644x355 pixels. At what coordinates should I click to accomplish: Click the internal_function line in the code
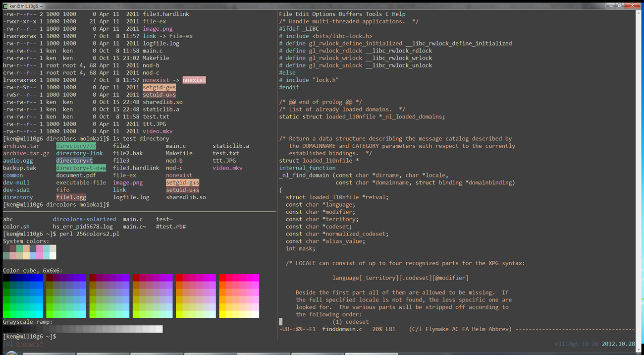point(307,168)
